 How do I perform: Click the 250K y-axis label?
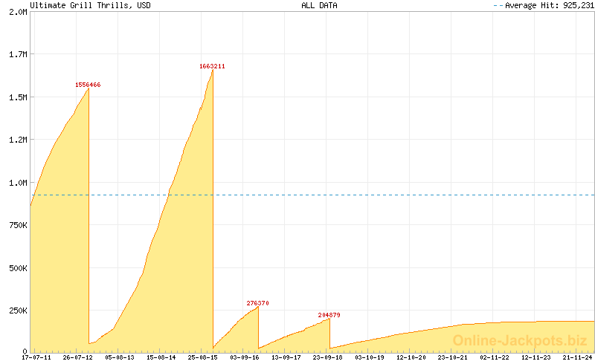click(17, 310)
